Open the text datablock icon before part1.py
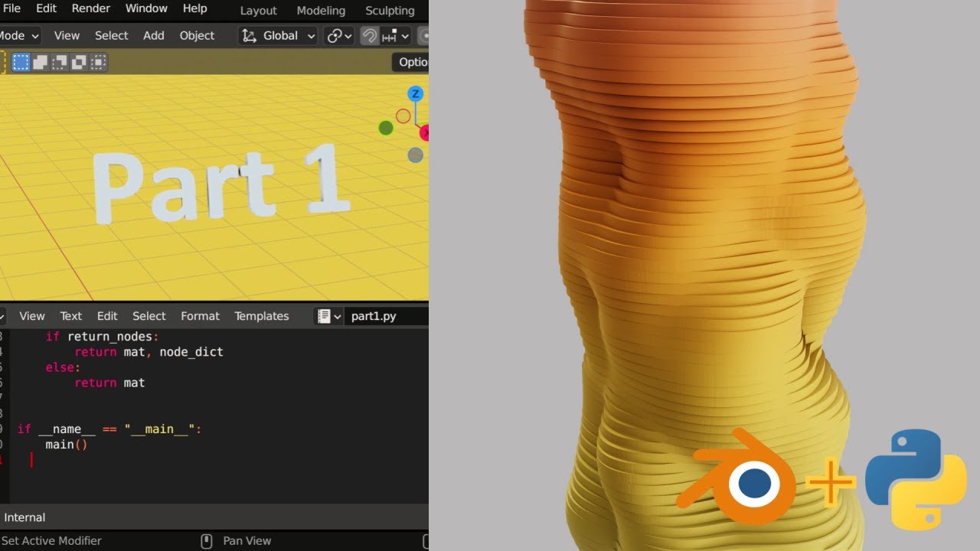Image resolution: width=980 pixels, height=551 pixels. (x=325, y=316)
